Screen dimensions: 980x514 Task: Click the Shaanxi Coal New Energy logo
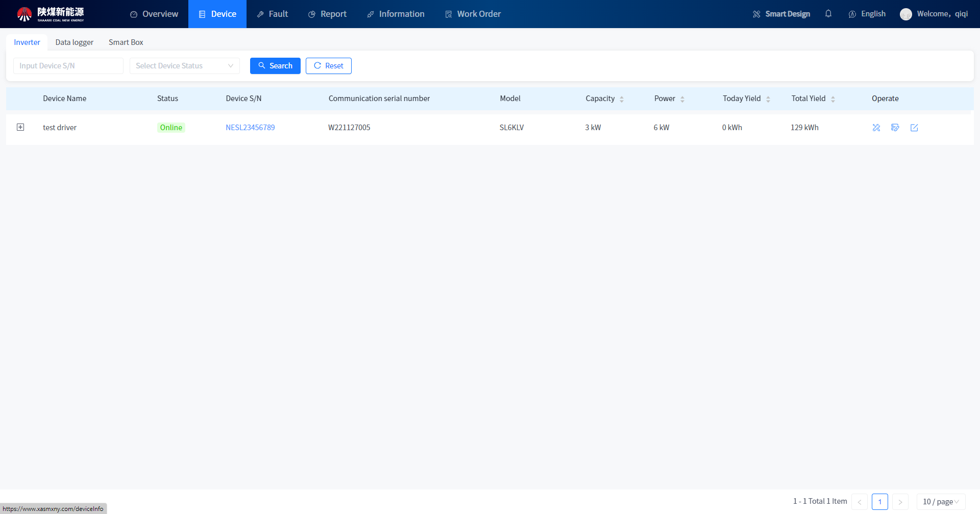click(51, 14)
